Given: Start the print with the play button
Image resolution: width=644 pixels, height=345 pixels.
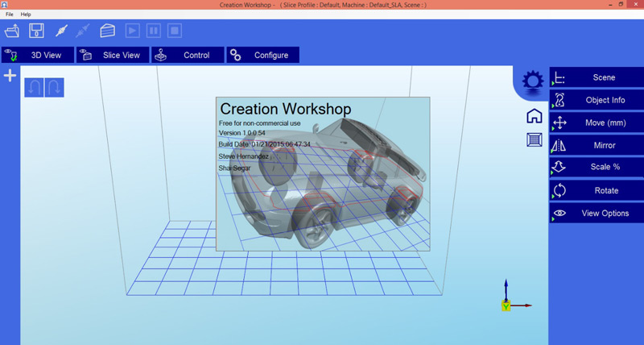Looking at the screenshot, I should coord(133,31).
